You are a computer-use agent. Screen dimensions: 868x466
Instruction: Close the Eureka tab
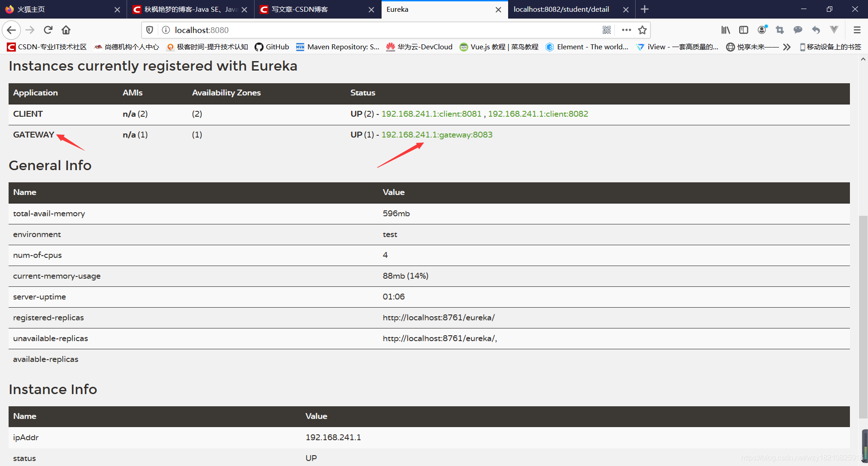tap(498, 10)
